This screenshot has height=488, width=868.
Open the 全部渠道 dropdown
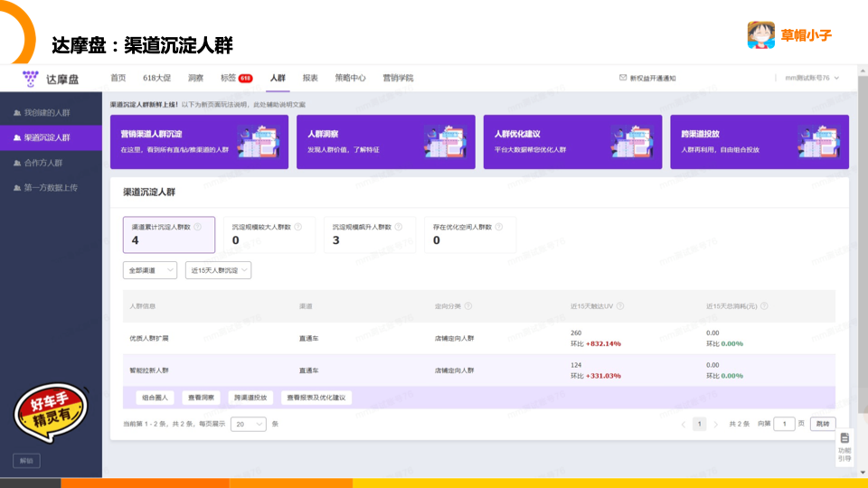coord(150,270)
